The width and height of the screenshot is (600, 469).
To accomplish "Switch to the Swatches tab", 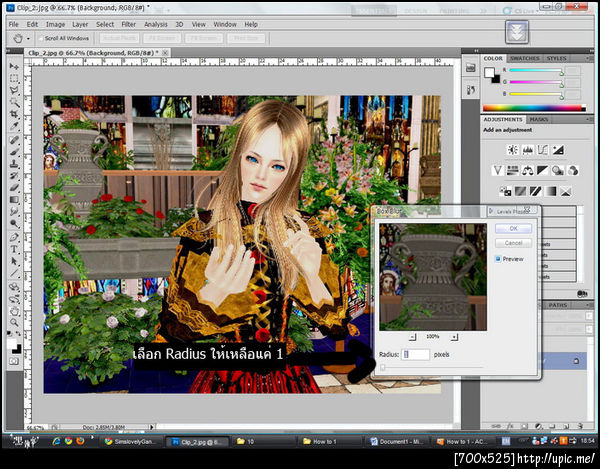I will (x=525, y=58).
